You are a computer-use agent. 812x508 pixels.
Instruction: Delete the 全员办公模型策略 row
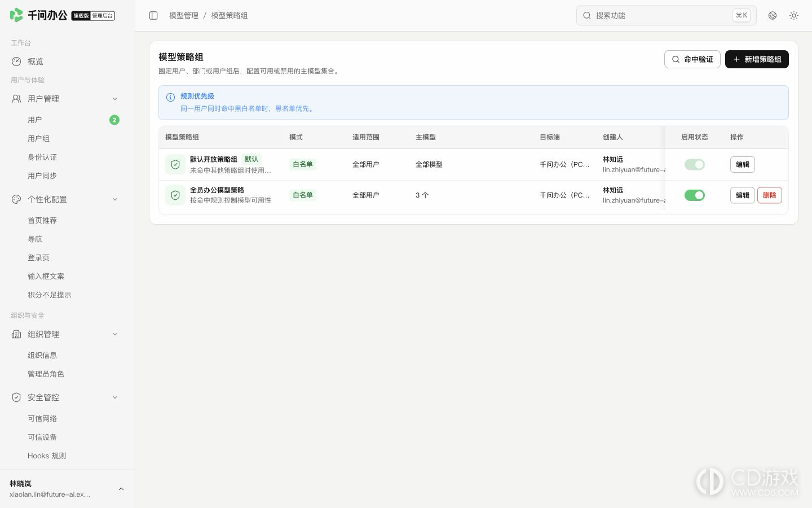[770, 195]
